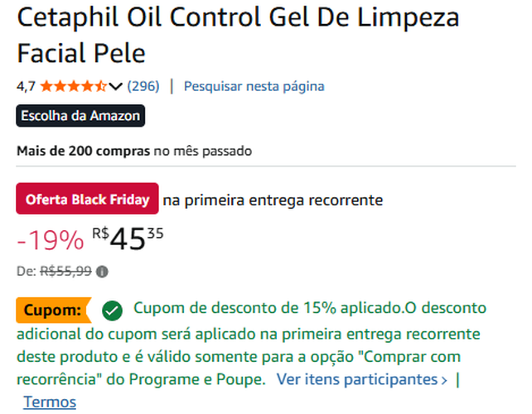Click the crossed-out R$55,99 list price
532x414 pixels.
[66, 271]
